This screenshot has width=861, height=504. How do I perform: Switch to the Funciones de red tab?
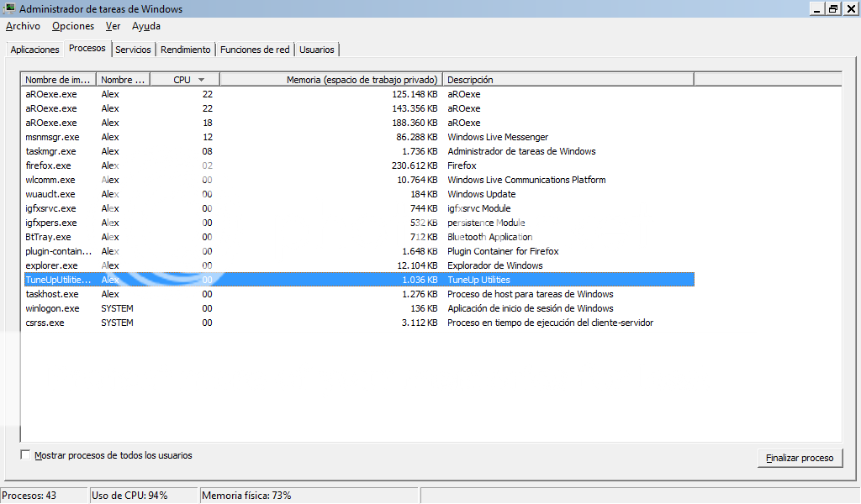tap(255, 50)
